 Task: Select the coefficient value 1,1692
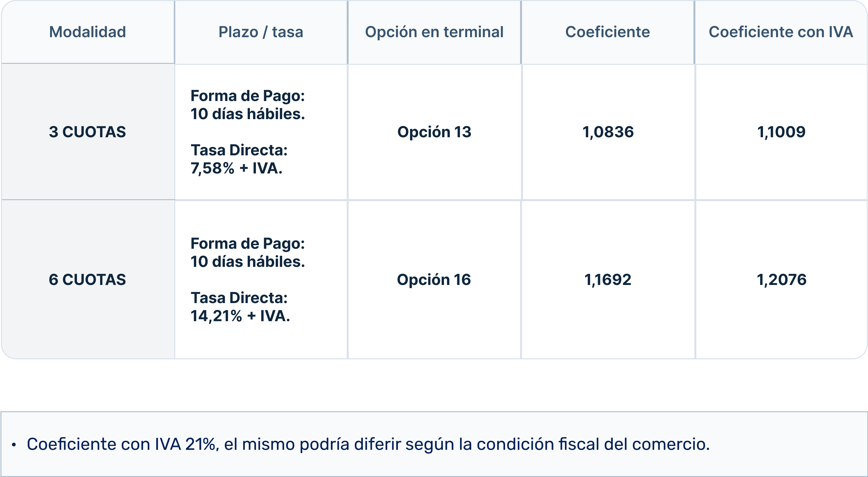point(607,279)
